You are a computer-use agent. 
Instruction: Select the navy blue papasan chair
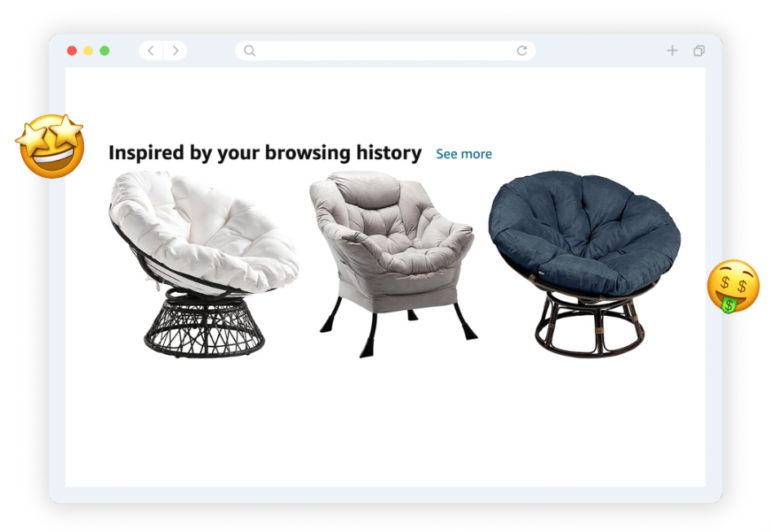584,264
